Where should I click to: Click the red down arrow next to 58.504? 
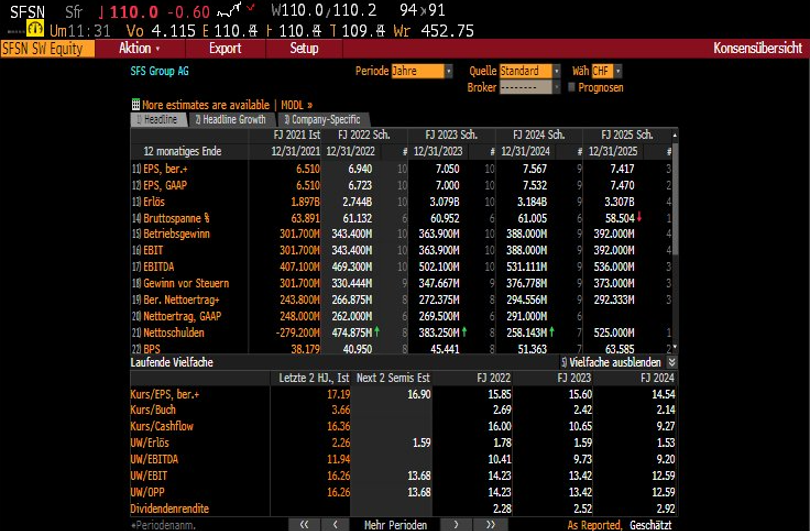coord(640,217)
